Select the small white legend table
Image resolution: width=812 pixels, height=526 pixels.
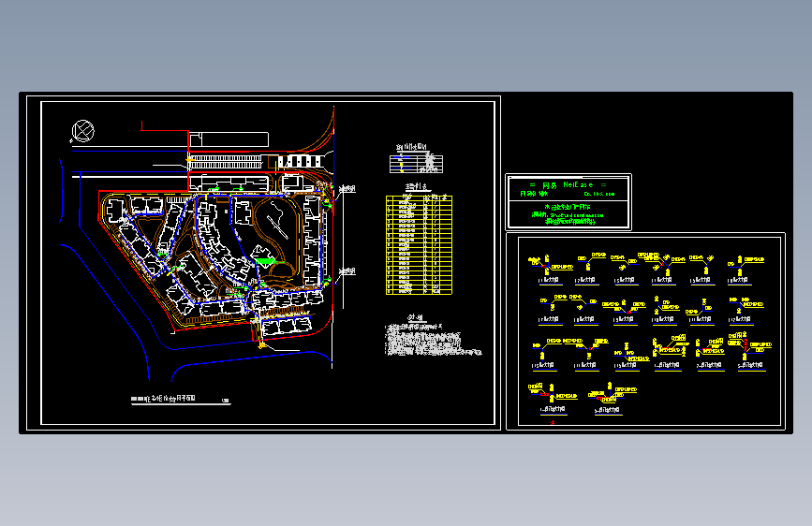(x=417, y=164)
